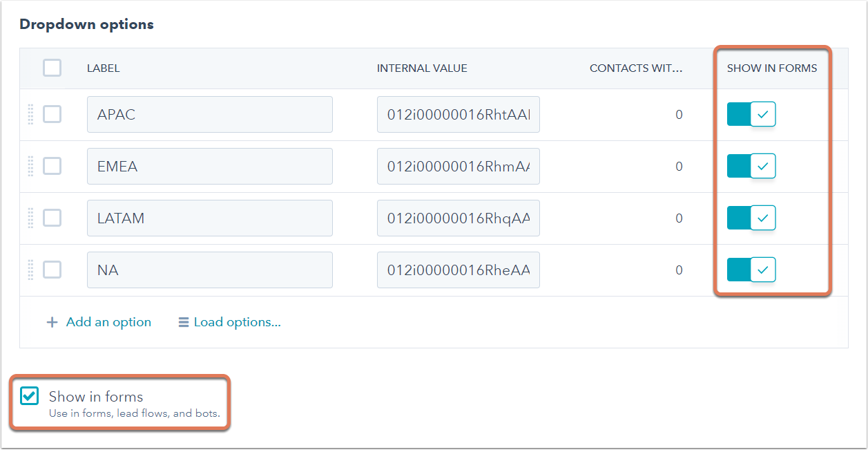This screenshot has height=450, width=868.
Task: Click the NA internal value field
Action: click(x=458, y=270)
